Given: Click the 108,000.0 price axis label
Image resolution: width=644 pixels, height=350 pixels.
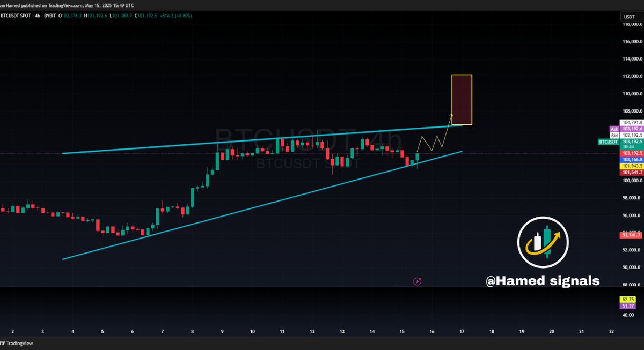Looking at the screenshot, I should click(x=632, y=111).
